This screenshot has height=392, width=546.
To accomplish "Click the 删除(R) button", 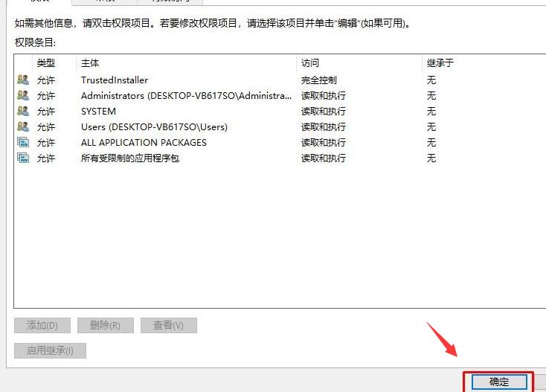I will tap(106, 326).
